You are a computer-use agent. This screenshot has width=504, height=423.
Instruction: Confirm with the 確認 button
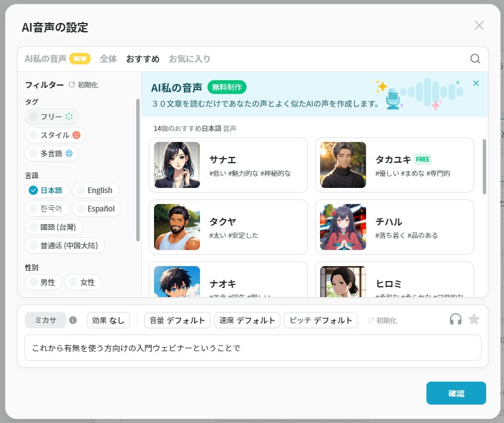(x=456, y=393)
